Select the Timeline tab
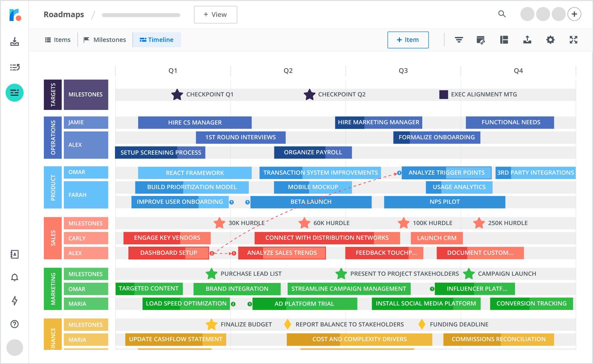Image resolution: width=593 pixels, height=364 pixels. pyautogui.click(x=157, y=40)
